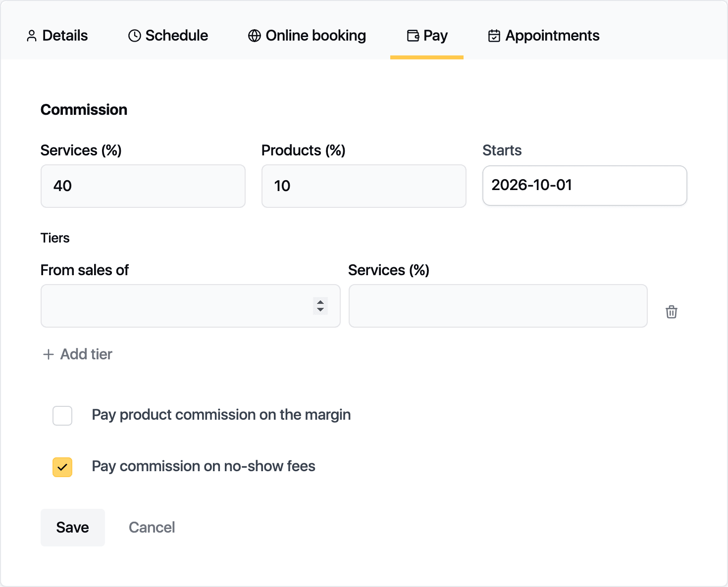Focus the tier Services (%) field
The image size is (728, 587).
coord(498,306)
